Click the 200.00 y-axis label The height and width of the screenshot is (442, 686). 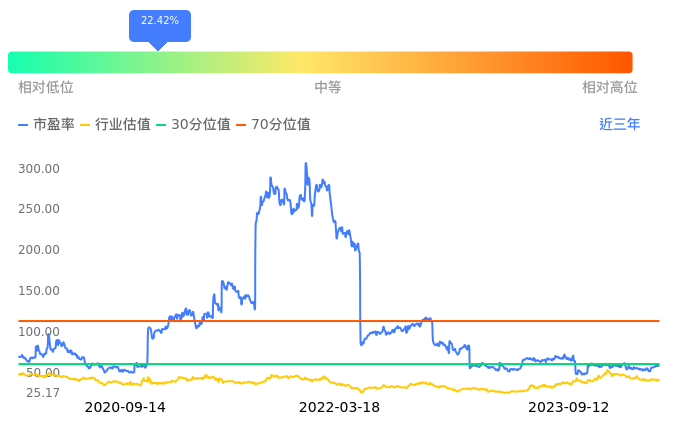pos(39,250)
